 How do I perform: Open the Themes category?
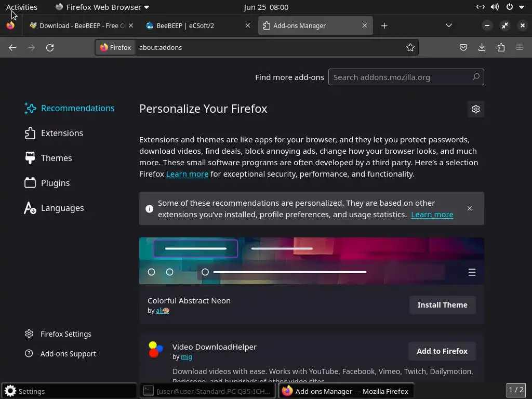[x=48, y=158]
